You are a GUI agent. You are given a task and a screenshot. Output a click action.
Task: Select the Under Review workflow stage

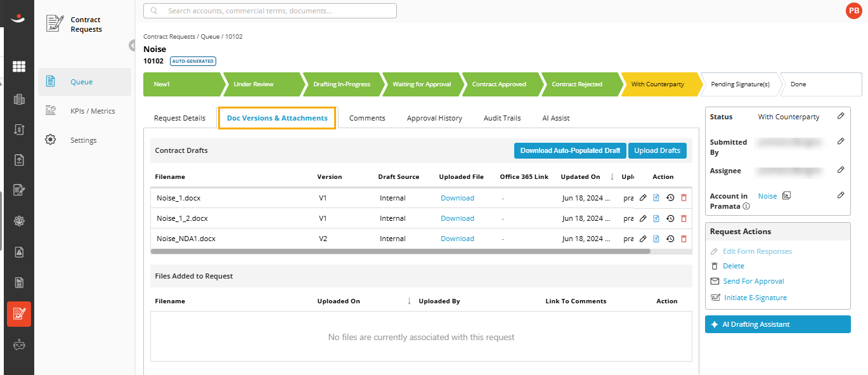tap(262, 84)
